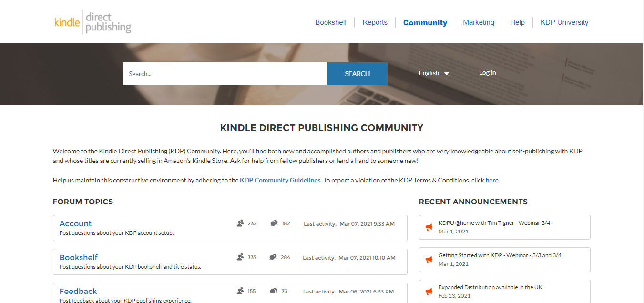Click the comment count 182 in the Account row
Viewport: 644px width, 303px height.
[286, 223]
